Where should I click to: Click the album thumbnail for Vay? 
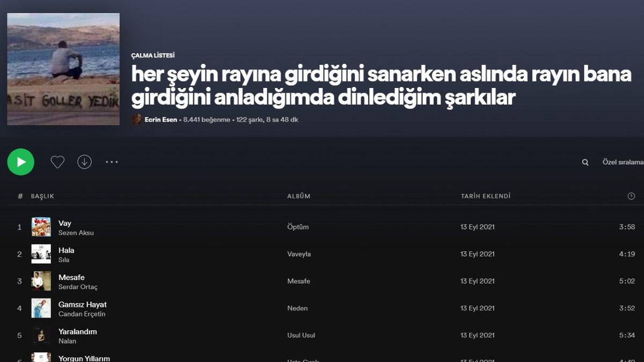click(40, 226)
